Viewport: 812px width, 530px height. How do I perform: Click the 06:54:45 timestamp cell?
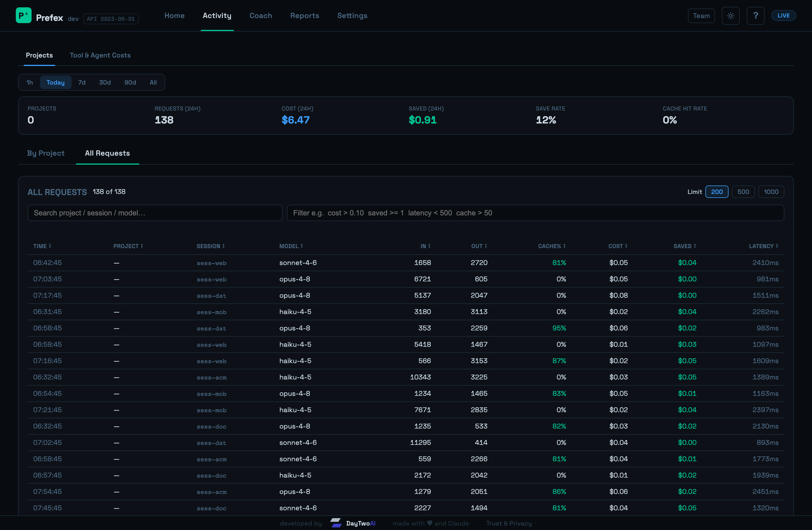tap(47, 394)
